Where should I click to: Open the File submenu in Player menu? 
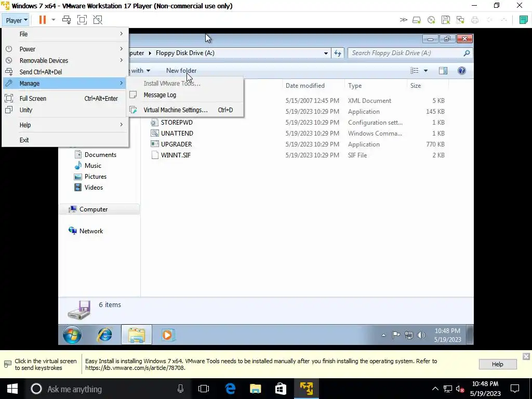(65, 34)
